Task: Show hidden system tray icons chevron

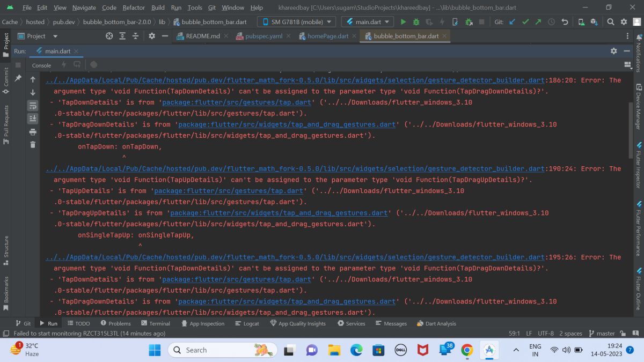Action: (516, 350)
